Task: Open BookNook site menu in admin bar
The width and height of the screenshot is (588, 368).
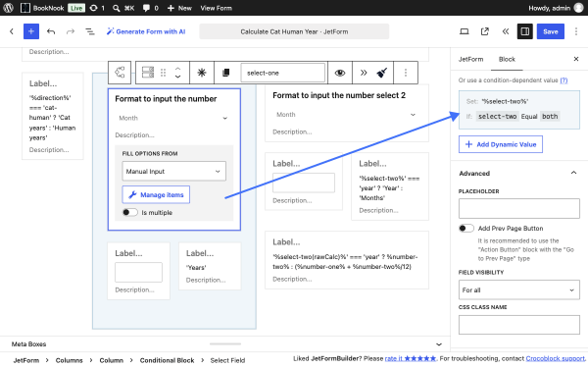Action: click(x=42, y=8)
